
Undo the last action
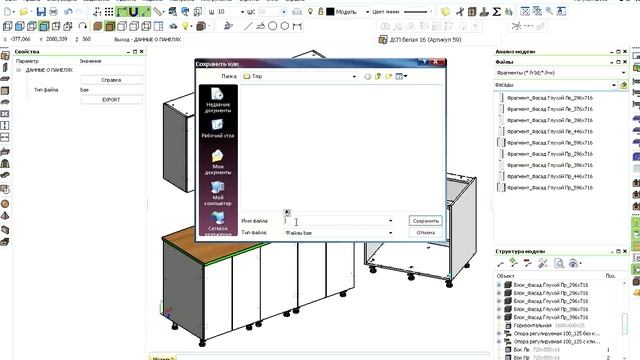(x=68, y=12)
